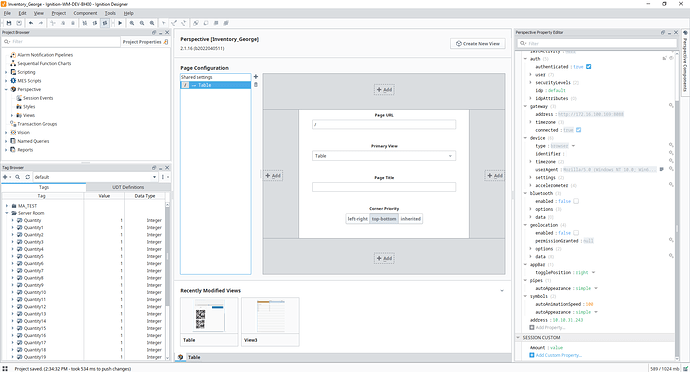Select inherited corner priority

click(x=411, y=219)
